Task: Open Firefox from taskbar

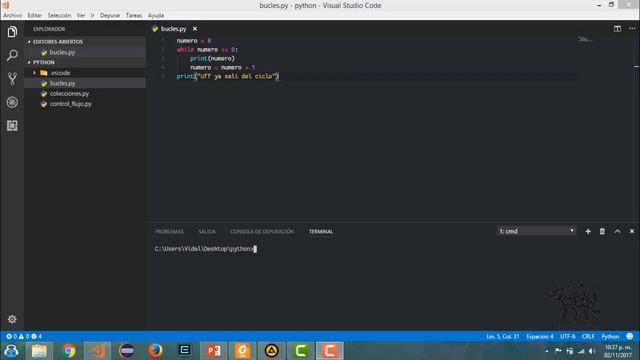Action: pos(155,351)
